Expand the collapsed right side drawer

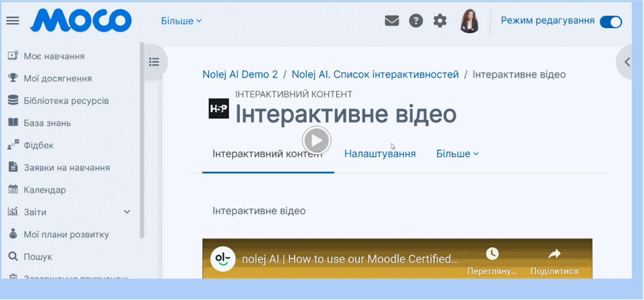point(626,62)
